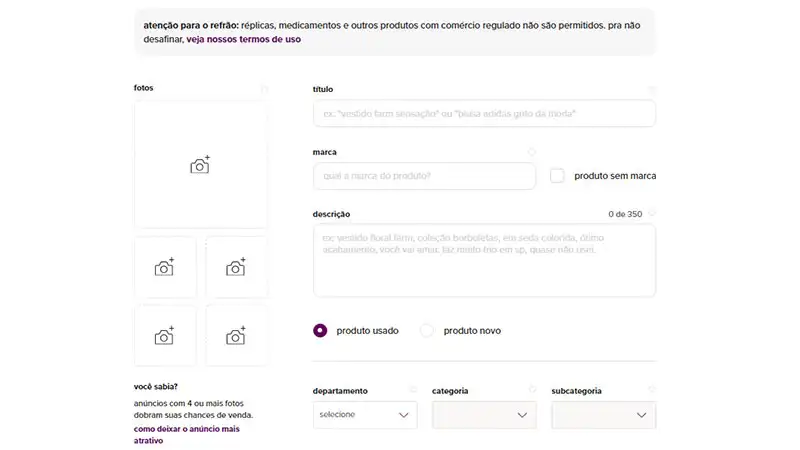The image size is (800, 450).
Task: Open the subcategoria dropdown
Action: [x=603, y=414]
